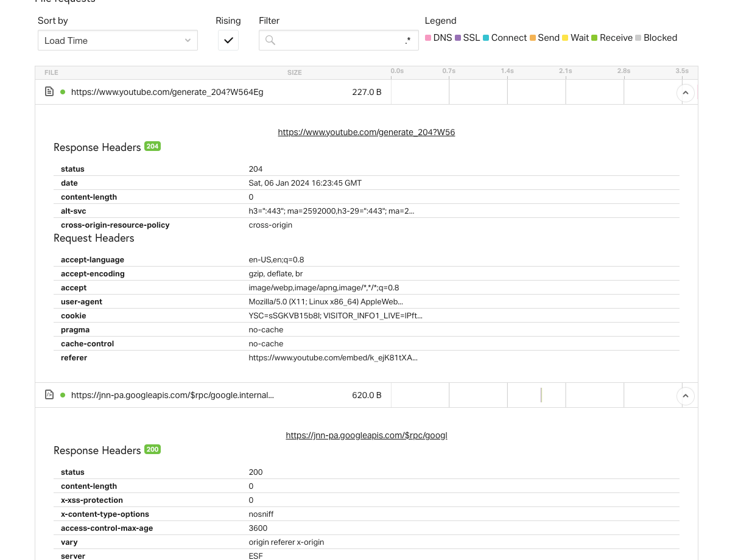Click the alt-svc header value
This screenshot has width=752, height=560.
pyautogui.click(x=331, y=211)
